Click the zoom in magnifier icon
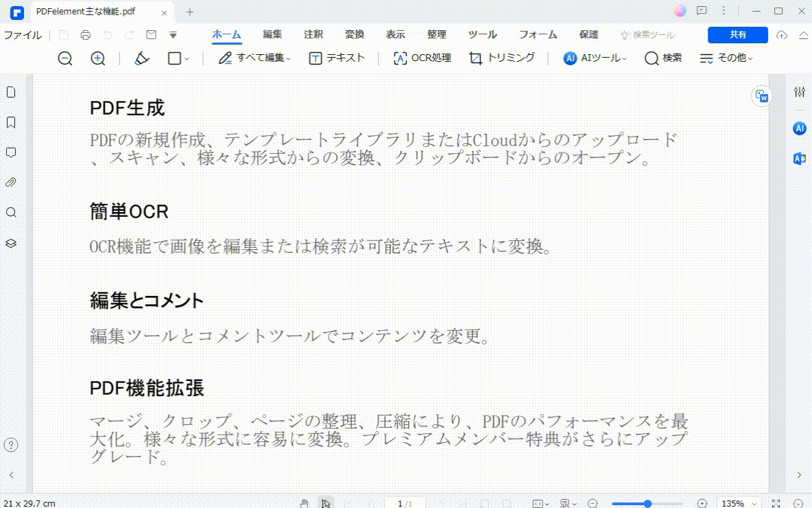 pos(98,58)
